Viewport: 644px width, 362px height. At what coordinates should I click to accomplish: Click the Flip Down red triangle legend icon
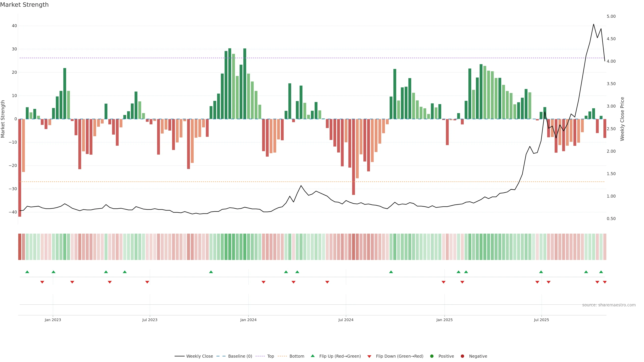tap(369, 356)
